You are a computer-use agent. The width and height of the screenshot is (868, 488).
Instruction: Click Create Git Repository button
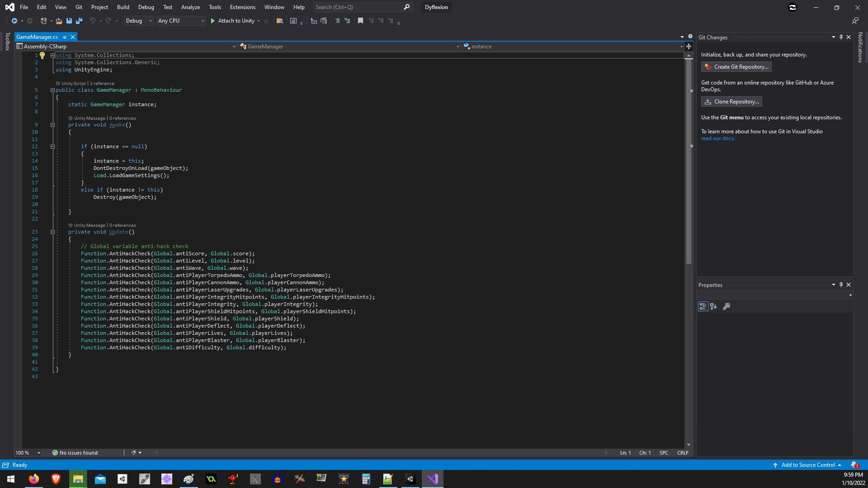[x=736, y=67]
